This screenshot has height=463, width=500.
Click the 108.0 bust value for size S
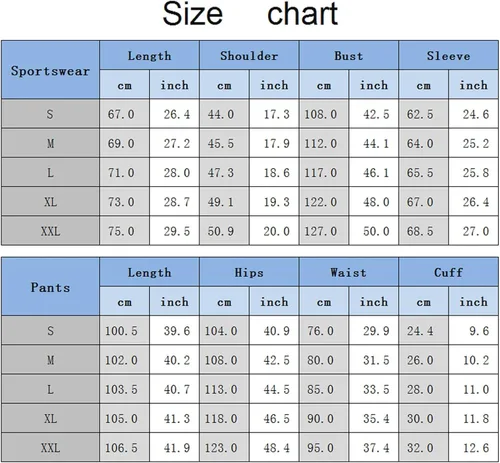(324, 114)
